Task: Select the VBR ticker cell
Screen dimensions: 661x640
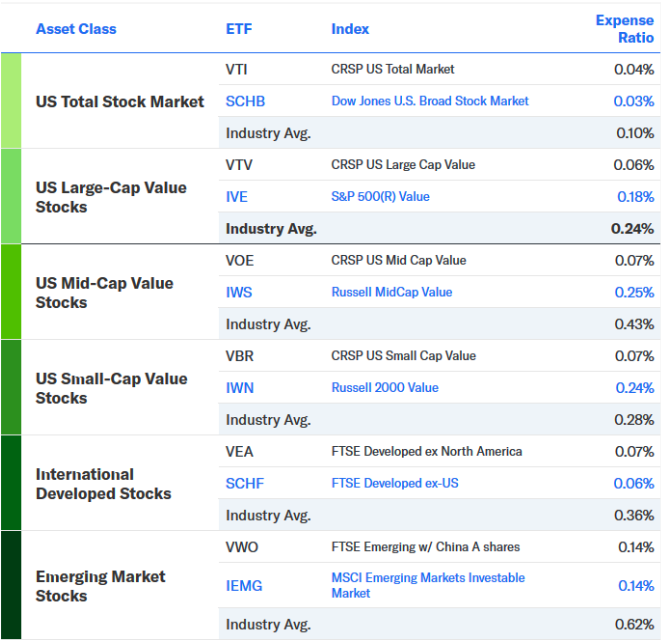Action: pos(239,356)
